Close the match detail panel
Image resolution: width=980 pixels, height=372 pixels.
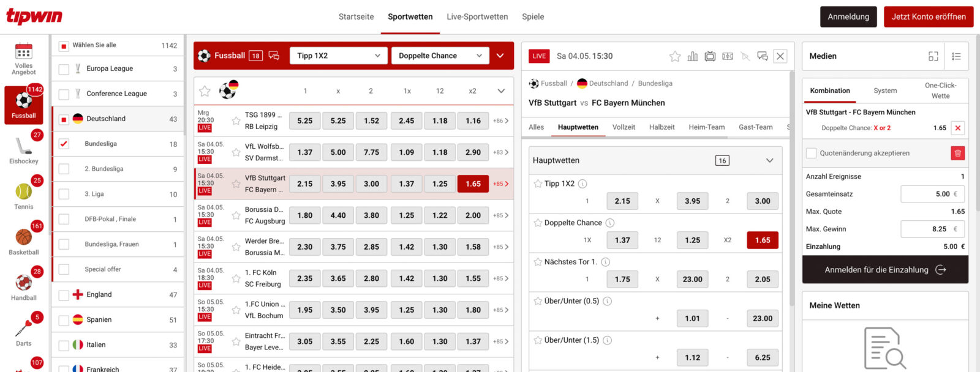[x=780, y=56]
